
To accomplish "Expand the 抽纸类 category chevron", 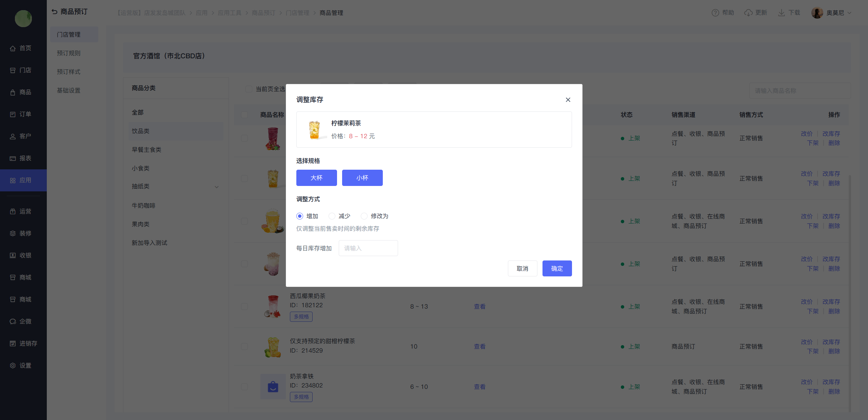I will pos(217,187).
